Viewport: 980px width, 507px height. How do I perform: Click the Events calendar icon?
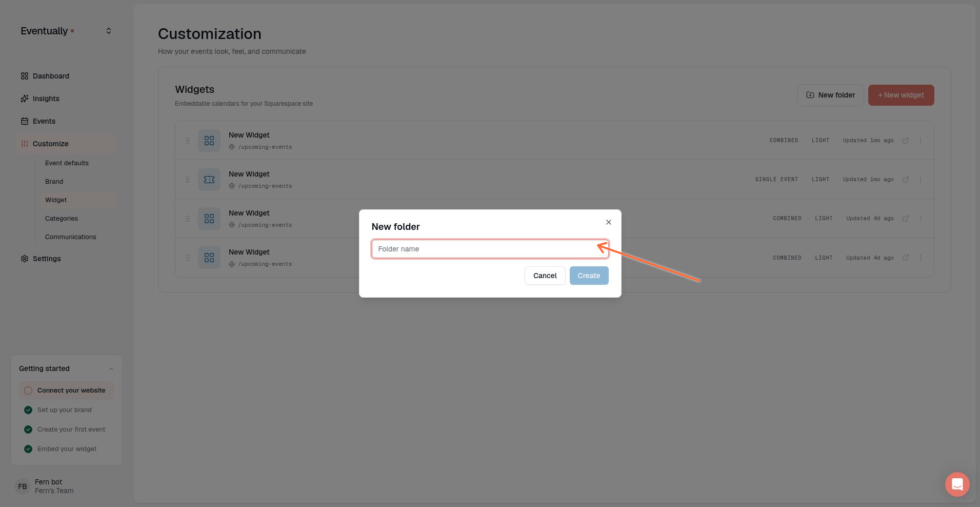(25, 121)
